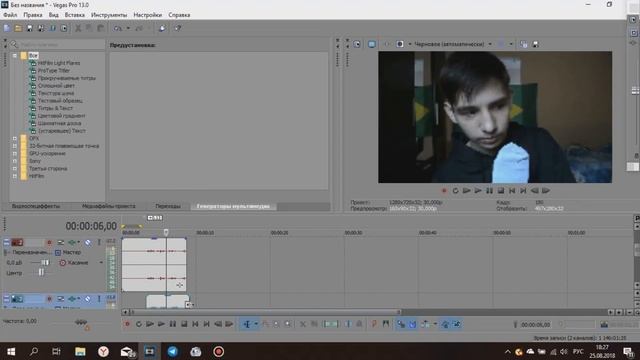Open the Auto ripple mode dropdown arrow
The width and height of the screenshot is (640, 360).
pyautogui.click(x=435, y=324)
